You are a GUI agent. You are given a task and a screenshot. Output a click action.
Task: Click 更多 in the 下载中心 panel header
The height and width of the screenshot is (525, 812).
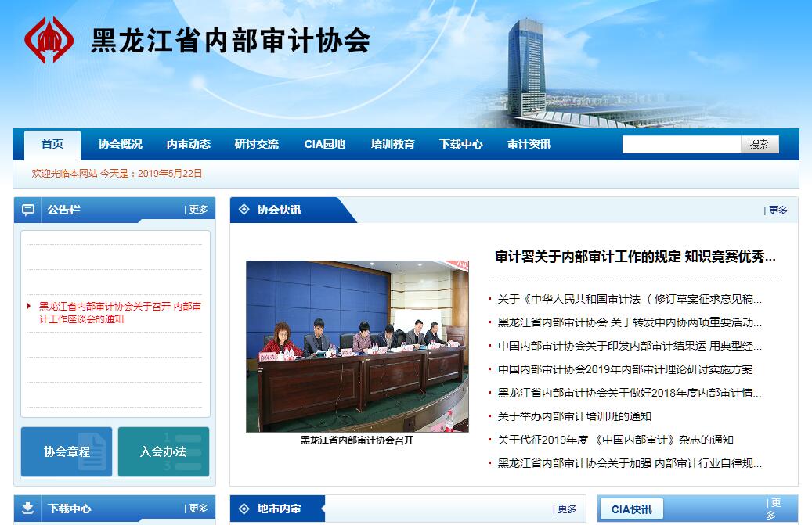click(x=198, y=509)
